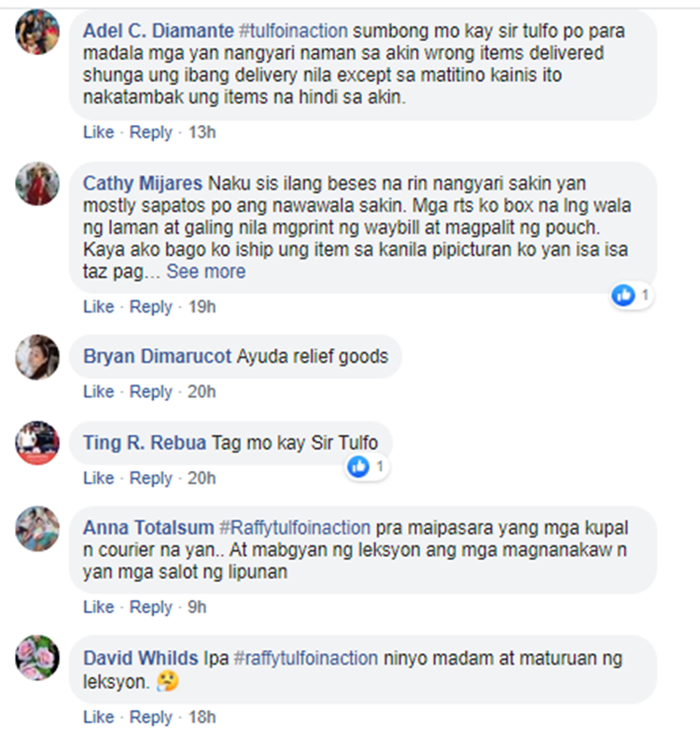The image size is (700, 739).
Task: Open Ting R. Rebua's avatar
Action: click(x=37, y=443)
